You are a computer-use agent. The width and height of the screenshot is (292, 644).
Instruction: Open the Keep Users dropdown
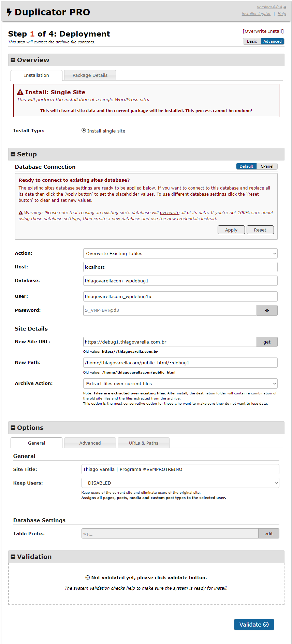pos(180,483)
